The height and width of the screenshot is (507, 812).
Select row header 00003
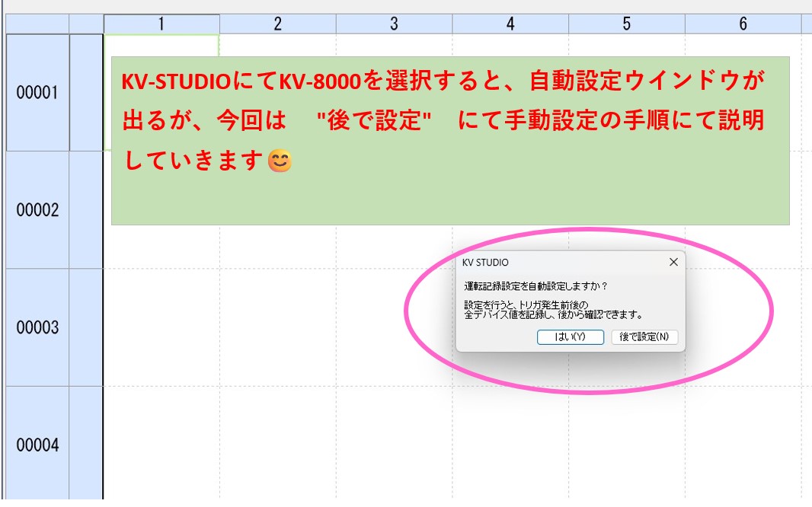tap(37, 327)
